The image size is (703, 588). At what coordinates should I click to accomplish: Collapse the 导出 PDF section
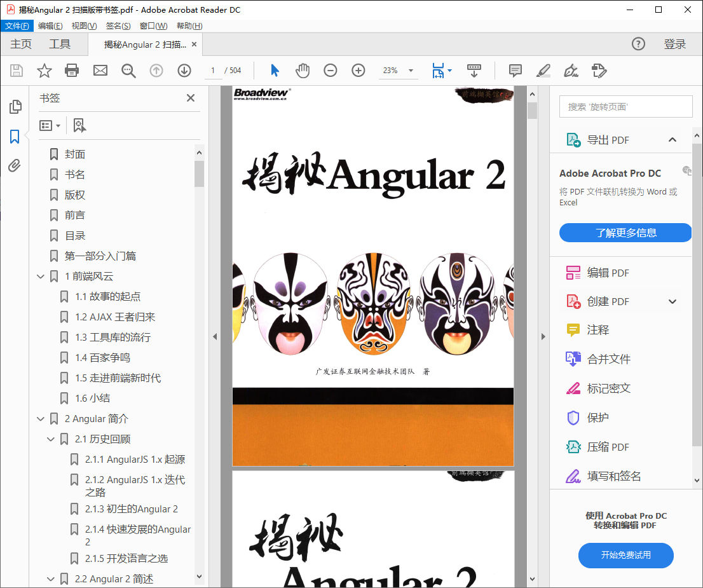tap(672, 140)
